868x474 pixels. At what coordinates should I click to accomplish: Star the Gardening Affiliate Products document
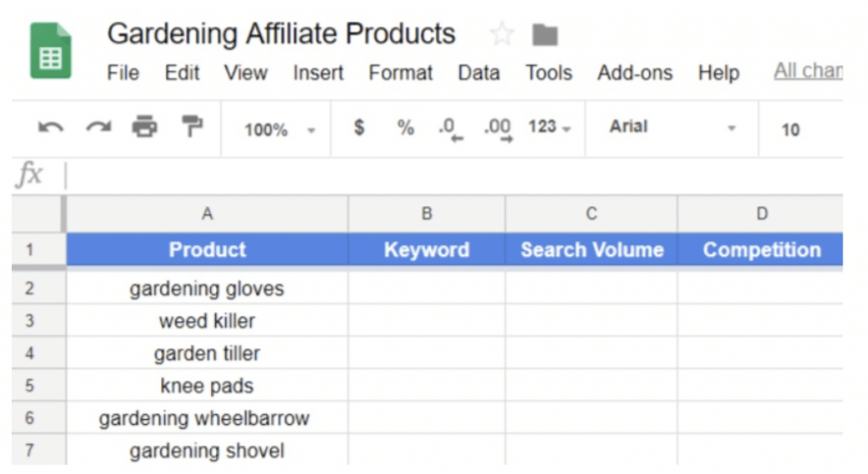[502, 35]
